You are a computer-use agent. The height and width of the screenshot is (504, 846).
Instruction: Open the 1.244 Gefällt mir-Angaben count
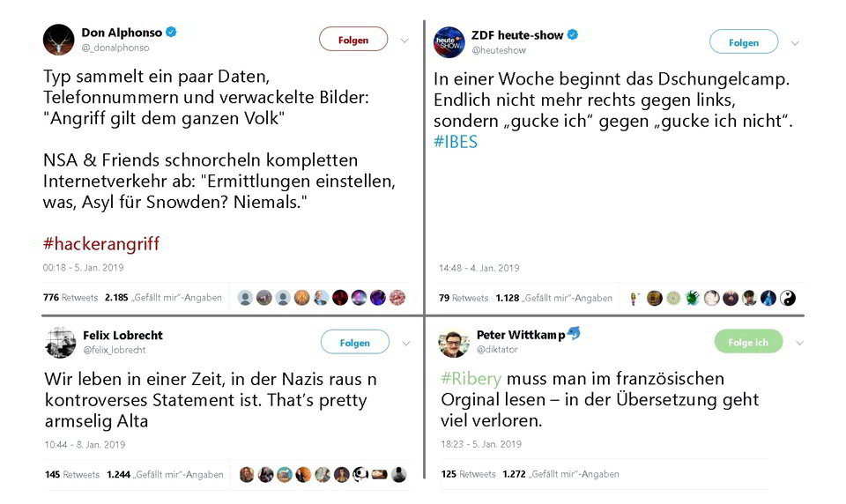[165, 474]
